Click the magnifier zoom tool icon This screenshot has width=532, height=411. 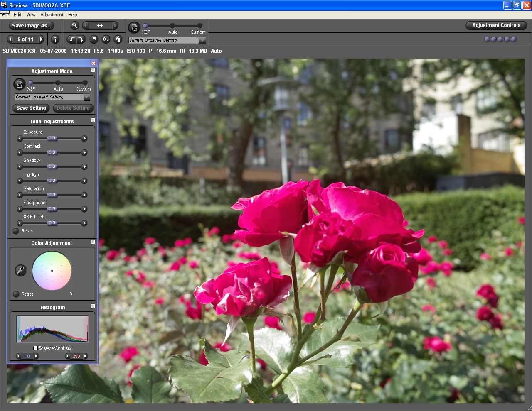coord(74,25)
